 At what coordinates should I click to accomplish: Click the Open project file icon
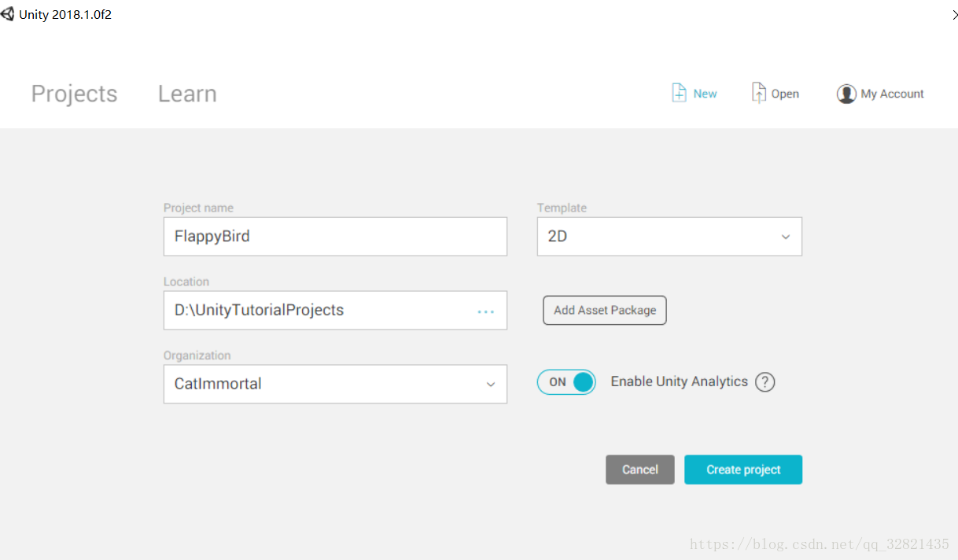[x=759, y=93]
